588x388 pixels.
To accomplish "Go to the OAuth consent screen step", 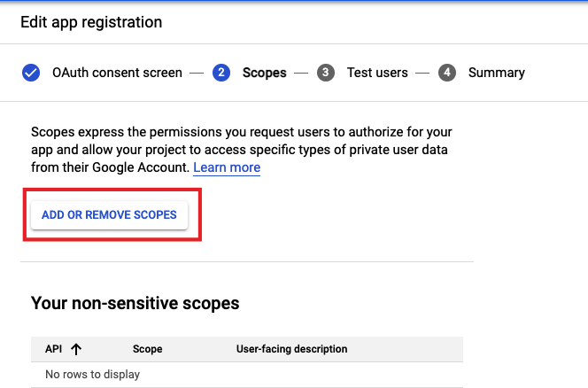I will click(117, 73).
